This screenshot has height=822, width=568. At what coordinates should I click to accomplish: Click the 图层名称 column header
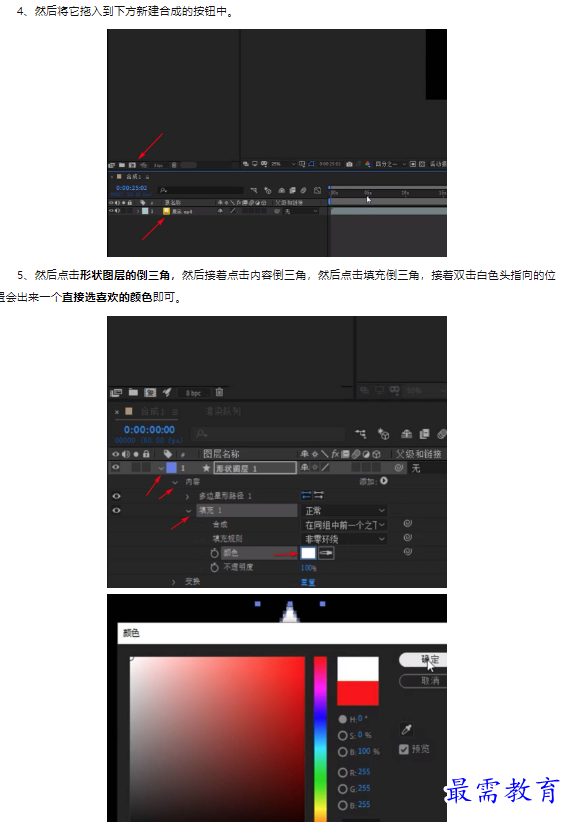[221, 454]
